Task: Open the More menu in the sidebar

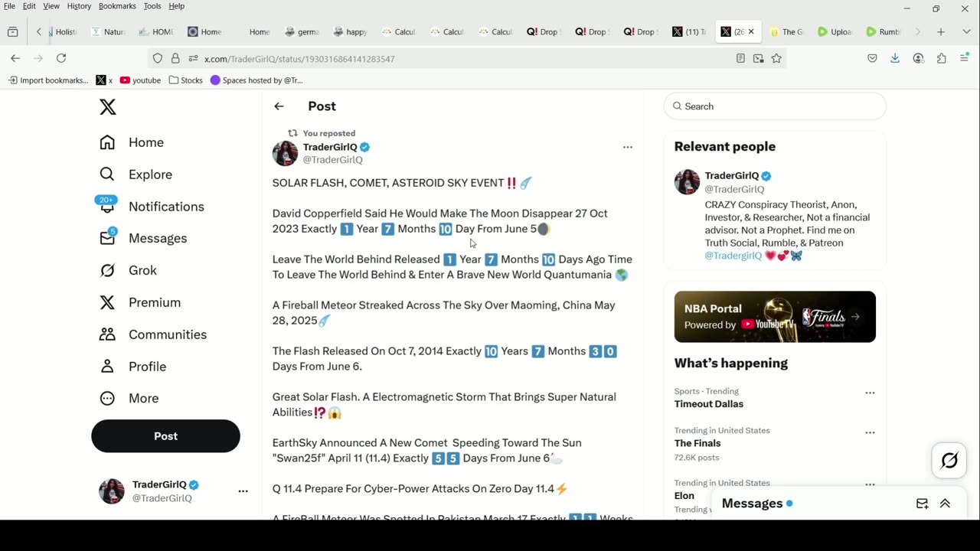Action: pos(129,398)
